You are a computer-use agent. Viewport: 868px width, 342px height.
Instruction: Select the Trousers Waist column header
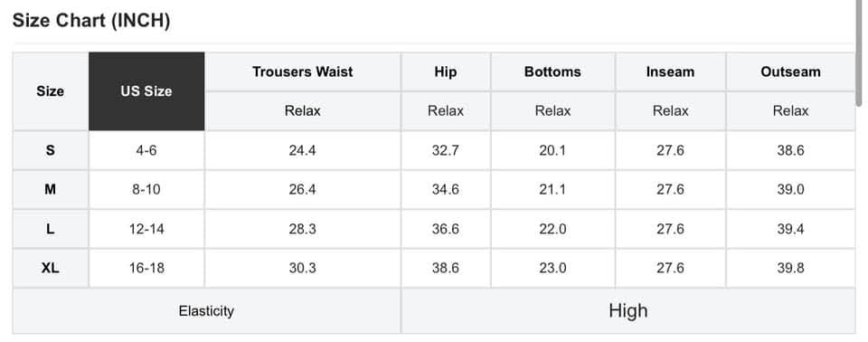[x=303, y=72]
